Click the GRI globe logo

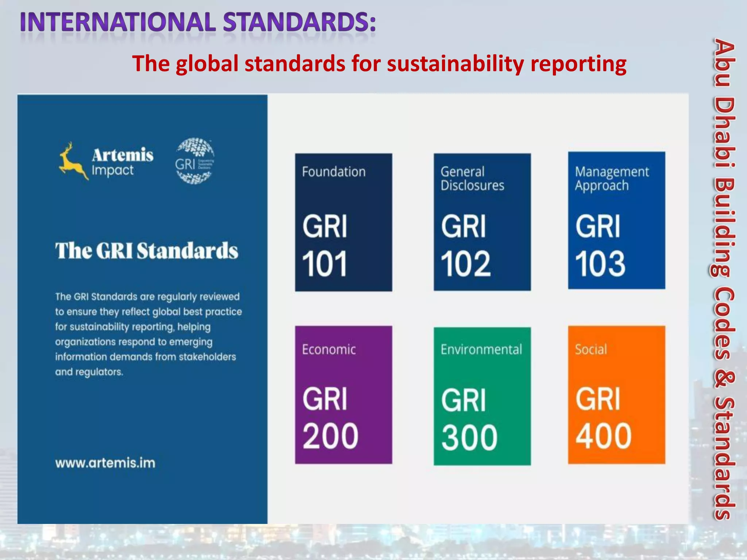pos(195,161)
